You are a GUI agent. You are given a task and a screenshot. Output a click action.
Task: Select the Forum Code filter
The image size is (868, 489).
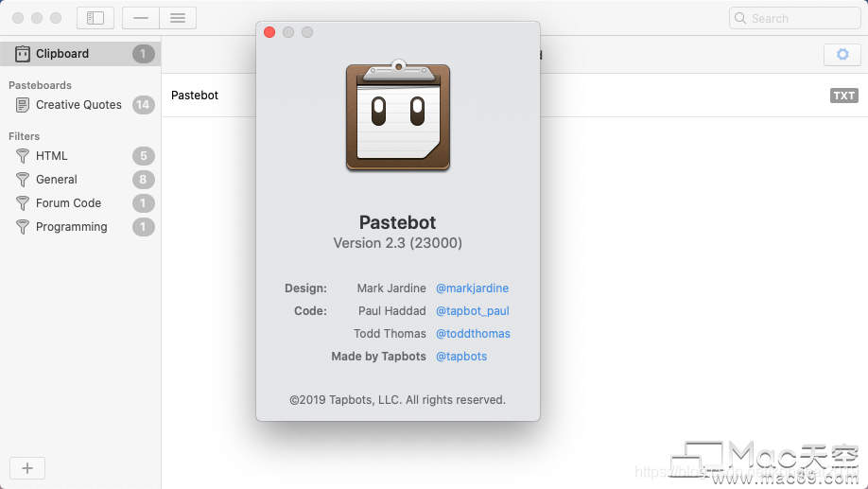point(80,203)
